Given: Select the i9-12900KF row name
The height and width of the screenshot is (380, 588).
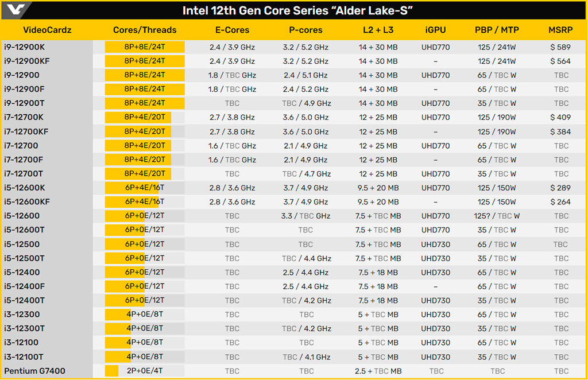Looking at the screenshot, I should tap(27, 61).
